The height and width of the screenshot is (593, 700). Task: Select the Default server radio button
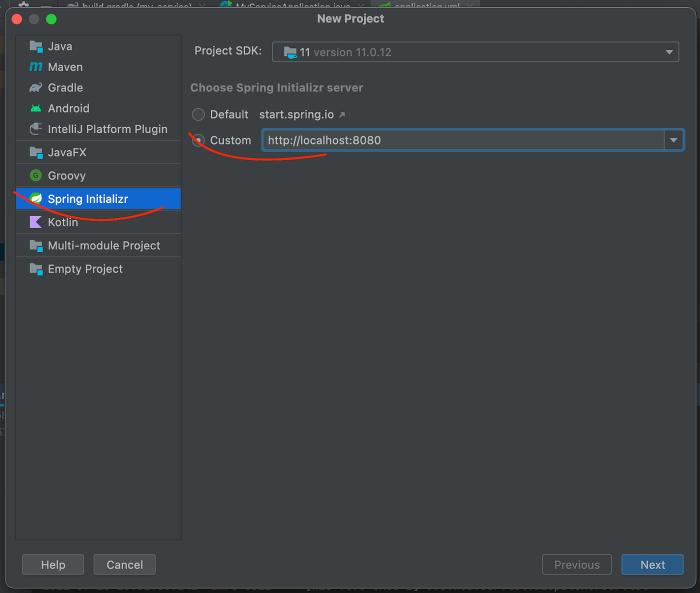click(x=198, y=114)
